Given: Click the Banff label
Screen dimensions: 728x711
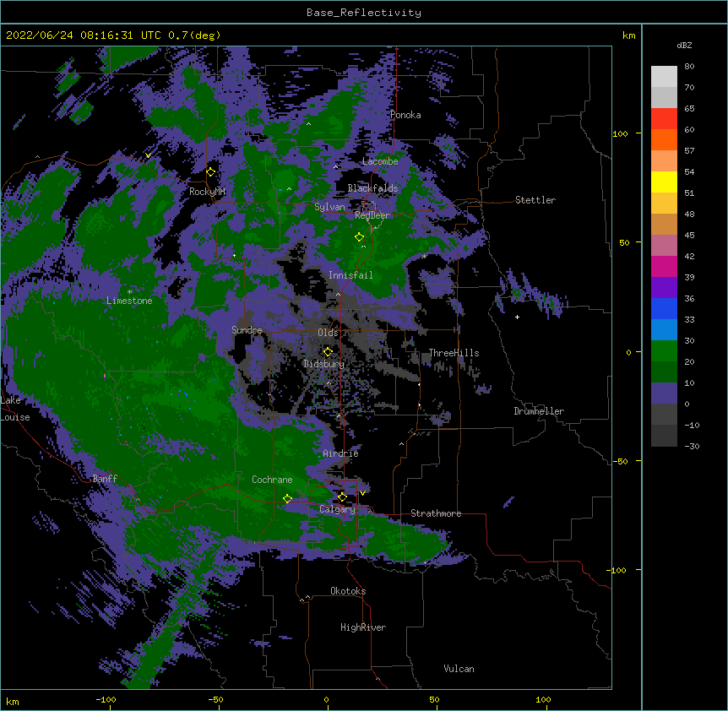Looking at the screenshot, I should click(105, 479).
